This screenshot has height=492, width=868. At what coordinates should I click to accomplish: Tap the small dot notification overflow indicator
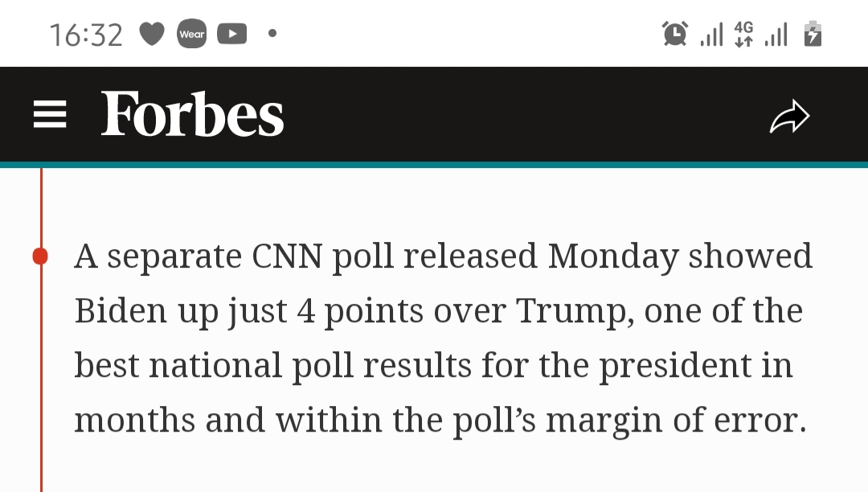(272, 33)
